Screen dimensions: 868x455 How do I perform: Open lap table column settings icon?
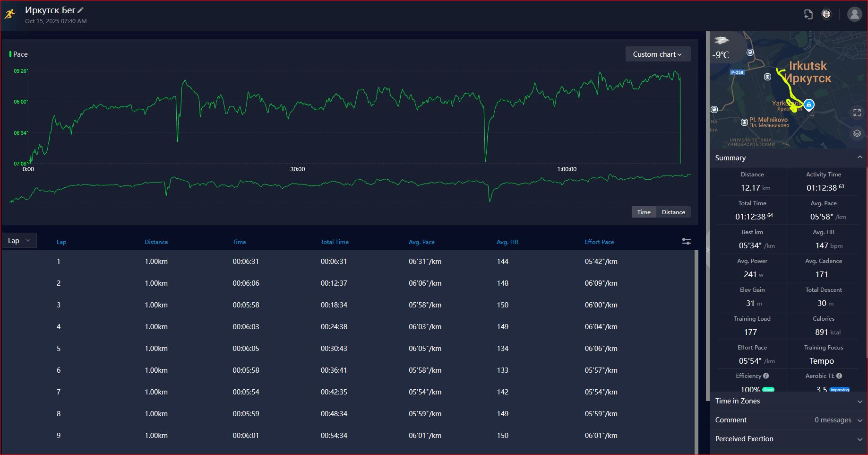pyautogui.click(x=687, y=242)
